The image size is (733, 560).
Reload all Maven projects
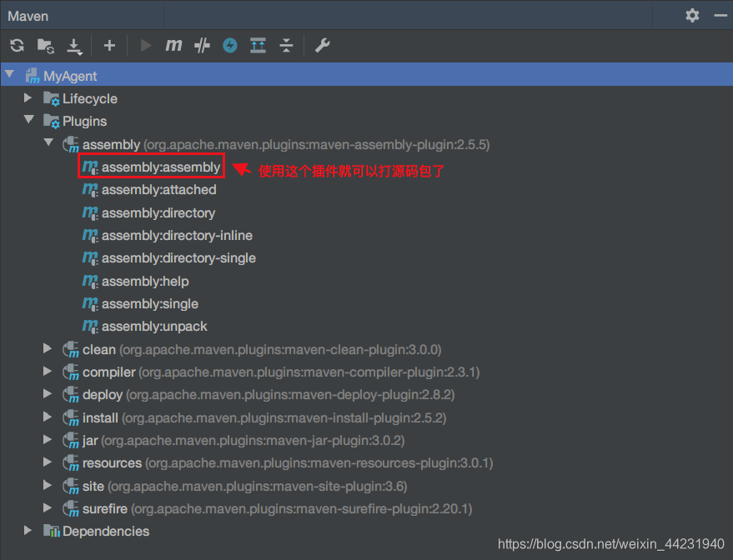pyautogui.click(x=17, y=45)
